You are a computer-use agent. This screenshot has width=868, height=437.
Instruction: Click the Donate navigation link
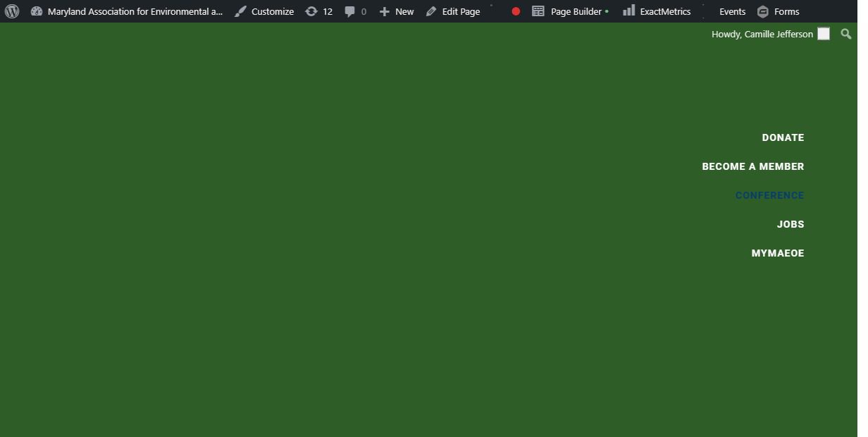pos(783,137)
